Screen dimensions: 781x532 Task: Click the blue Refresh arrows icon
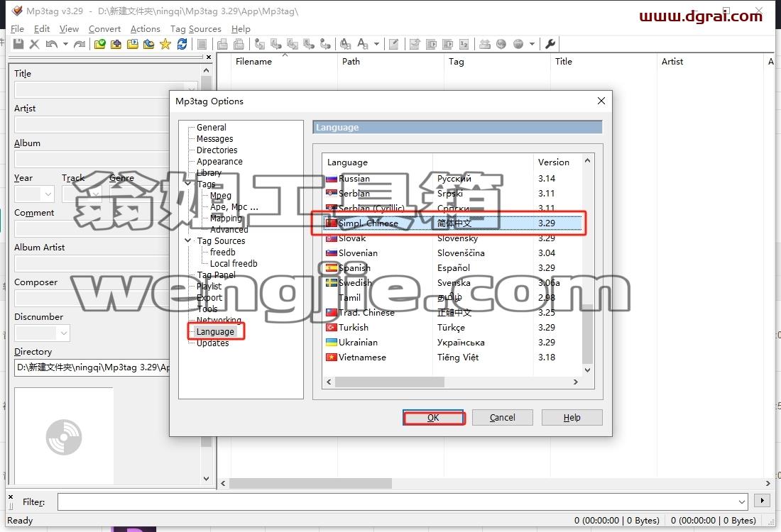182,44
